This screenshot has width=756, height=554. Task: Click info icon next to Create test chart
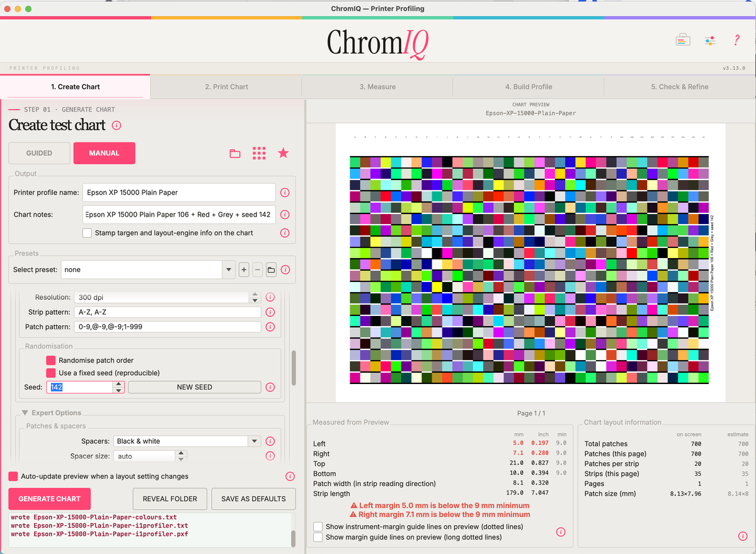coord(117,125)
